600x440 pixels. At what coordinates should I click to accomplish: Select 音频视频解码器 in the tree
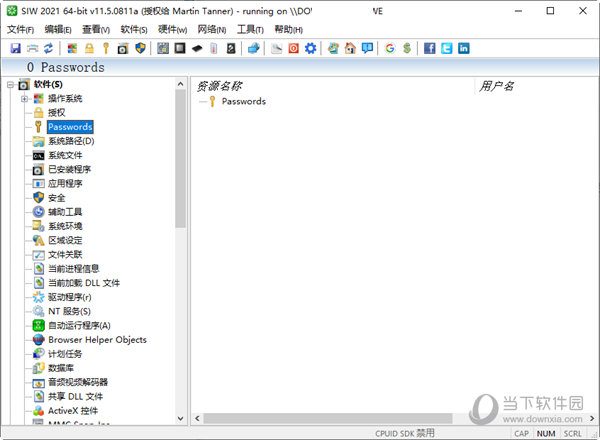(78, 382)
